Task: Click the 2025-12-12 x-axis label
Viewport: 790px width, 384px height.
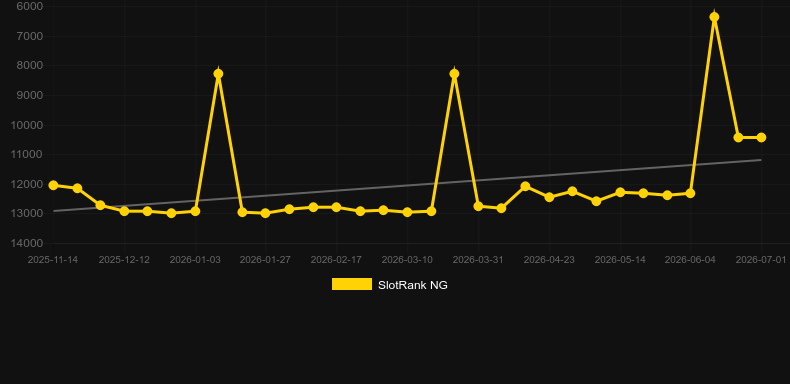Action: (x=124, y=260)
